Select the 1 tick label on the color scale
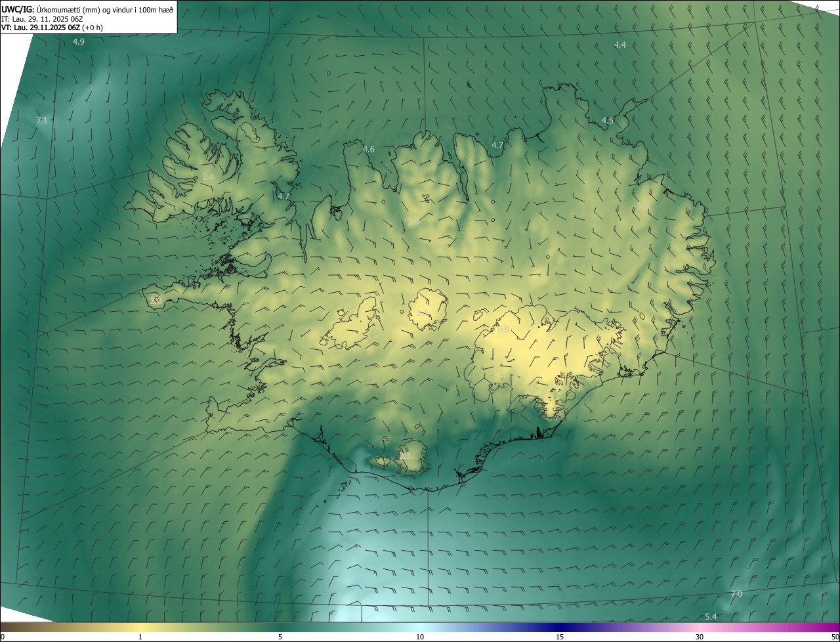Viewport: 840px width, 642px height. [140, 637]
